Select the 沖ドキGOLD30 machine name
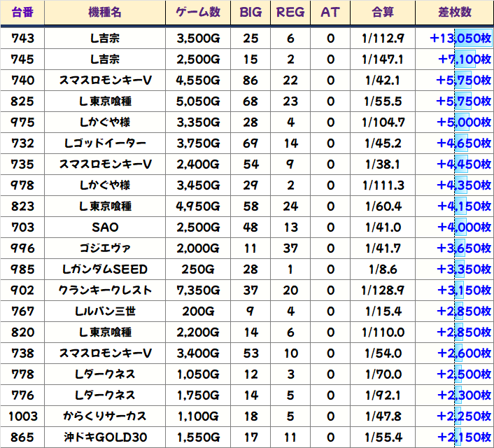494x448 pixels. pos(105,437)
